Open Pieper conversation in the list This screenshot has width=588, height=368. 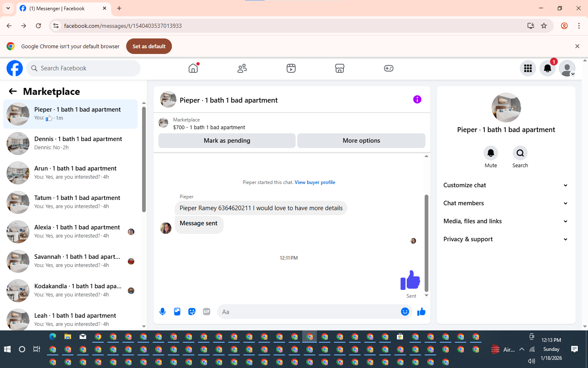click(71, 114)
